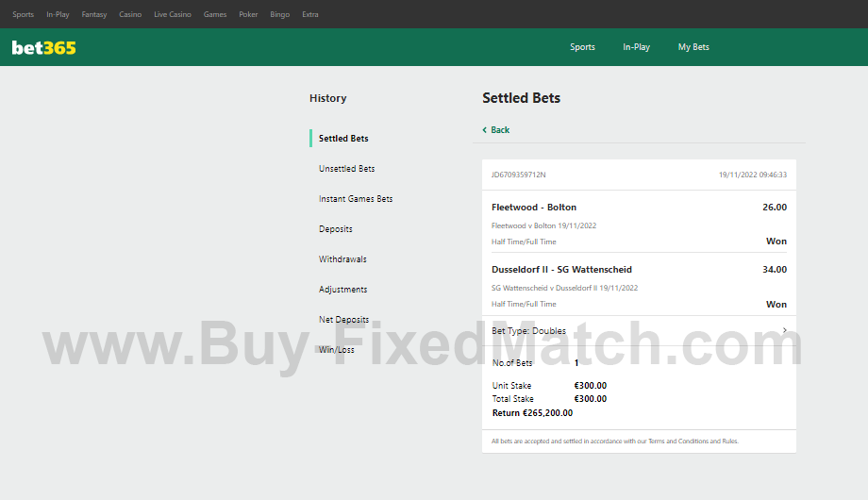Open Deposits history
The height and width of the screenshot is (500, 868).
coord(336,229)
